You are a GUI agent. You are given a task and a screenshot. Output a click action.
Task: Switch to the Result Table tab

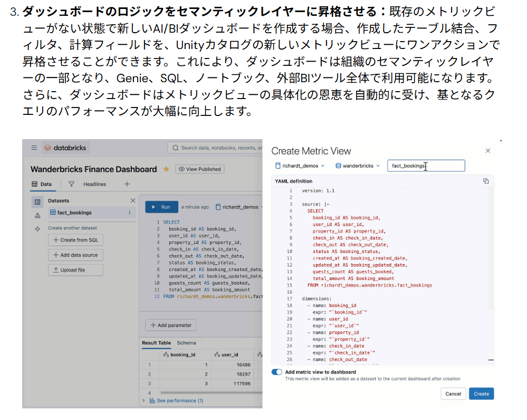156,343
